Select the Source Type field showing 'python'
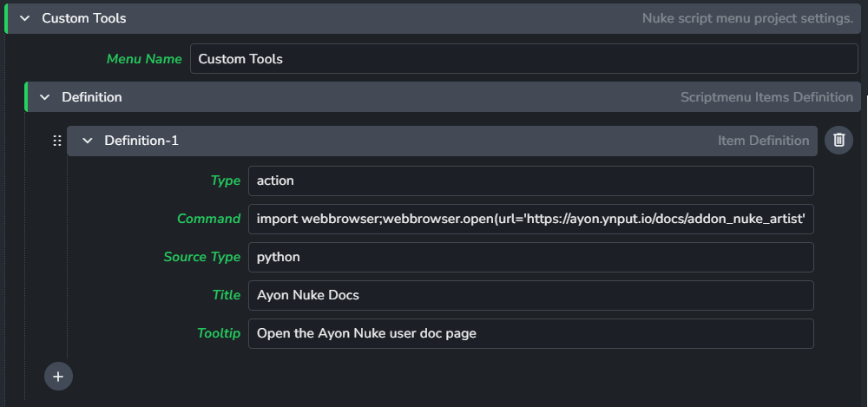 530,257
